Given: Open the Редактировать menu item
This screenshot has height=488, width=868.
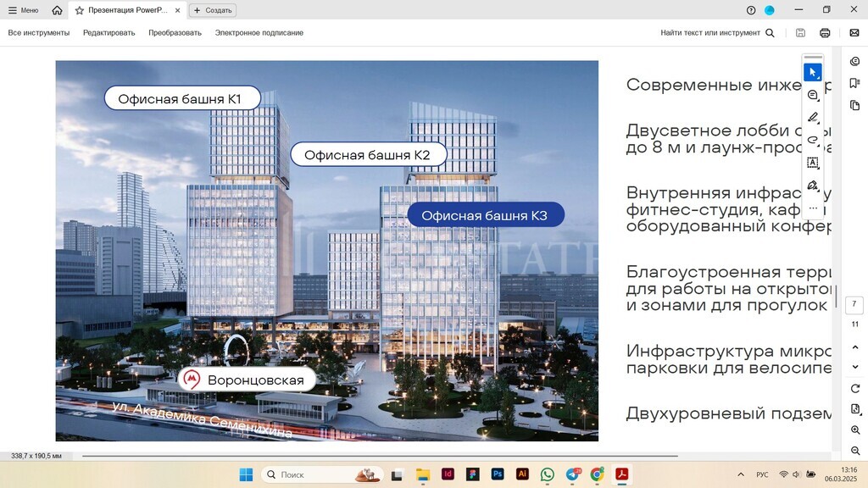Looking at the screenshot, I should tap(108, 33).
